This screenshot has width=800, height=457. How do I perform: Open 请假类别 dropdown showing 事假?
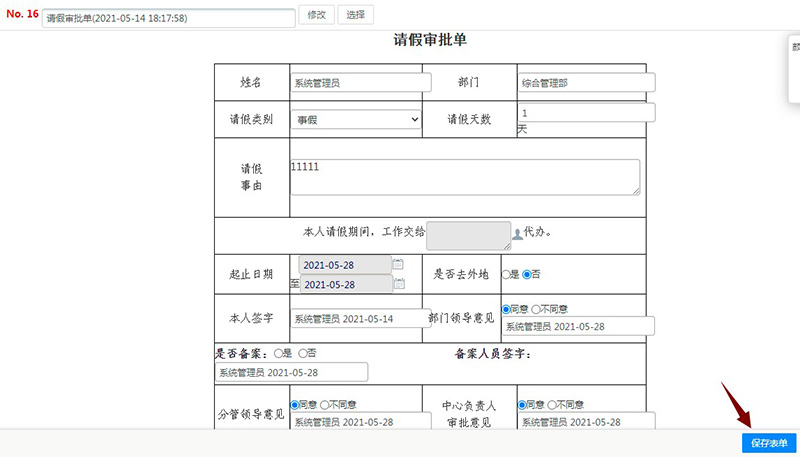356,120
